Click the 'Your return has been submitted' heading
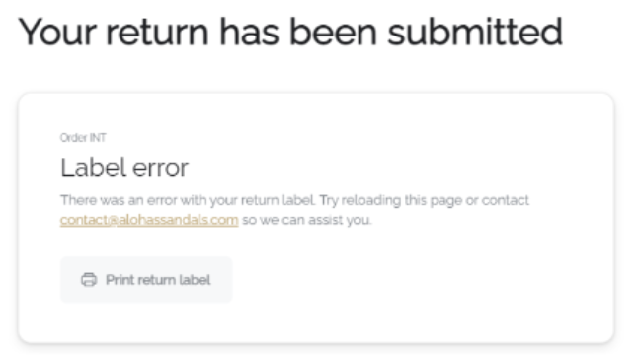 pos(290,33)
